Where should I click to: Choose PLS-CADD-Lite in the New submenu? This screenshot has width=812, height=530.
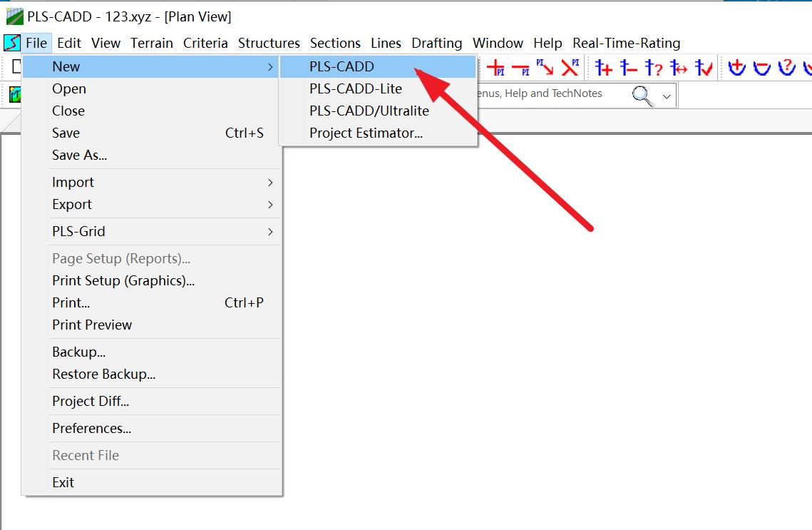(x=378, y=88)
